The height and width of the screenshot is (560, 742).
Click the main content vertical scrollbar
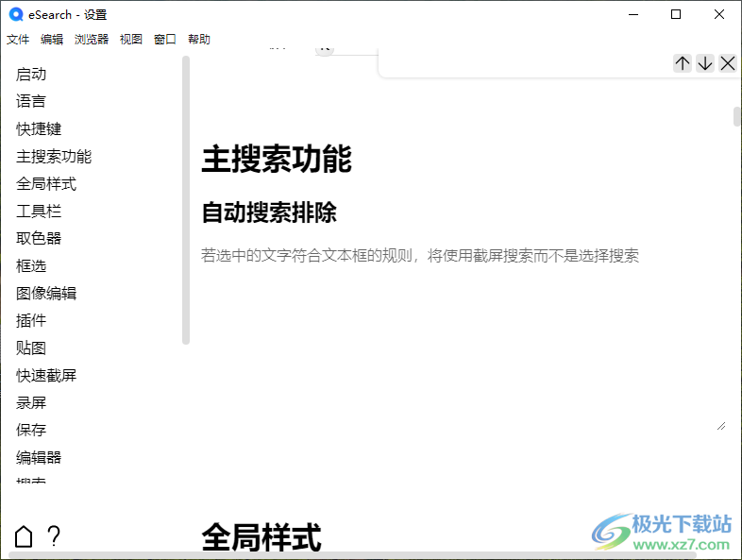tap(736, 116)
